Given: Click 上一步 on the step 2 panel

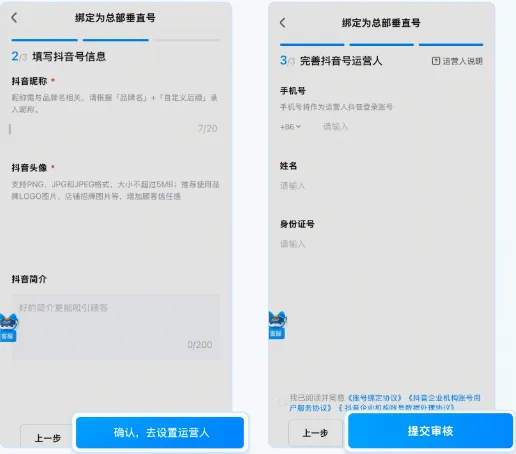Looking at the screenshot, I should pos(47,437).
